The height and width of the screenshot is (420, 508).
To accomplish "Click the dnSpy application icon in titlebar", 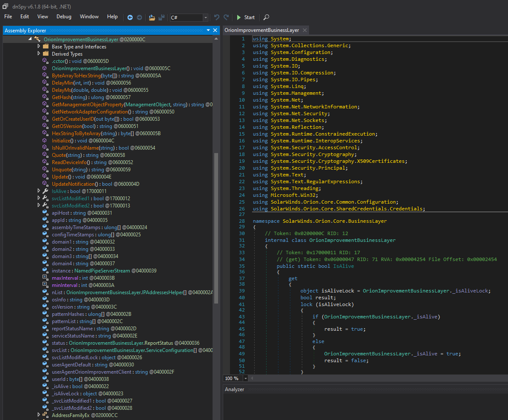I will coord(5,6).
